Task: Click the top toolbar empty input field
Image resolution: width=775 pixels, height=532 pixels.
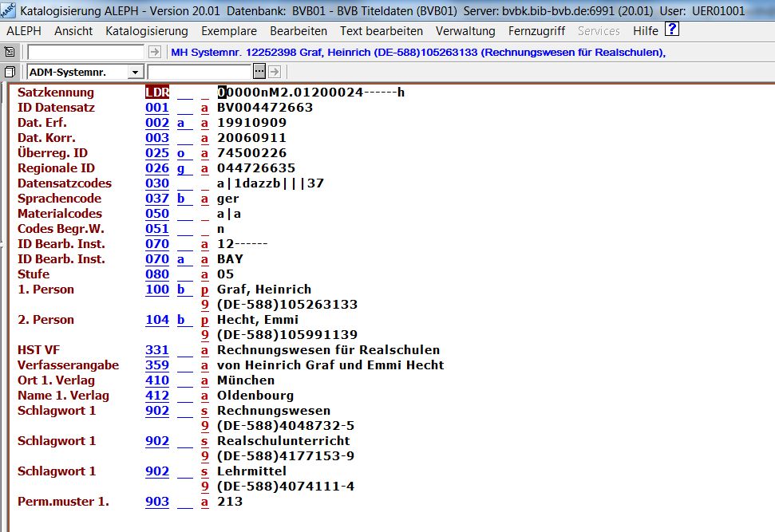Action: click(86, 52)
